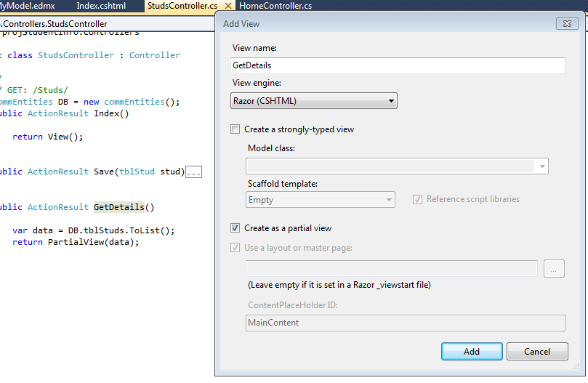Enable Create a strongly-typed view
The image size is (588, 383).
pyautogui.click(x=235, y=129)
